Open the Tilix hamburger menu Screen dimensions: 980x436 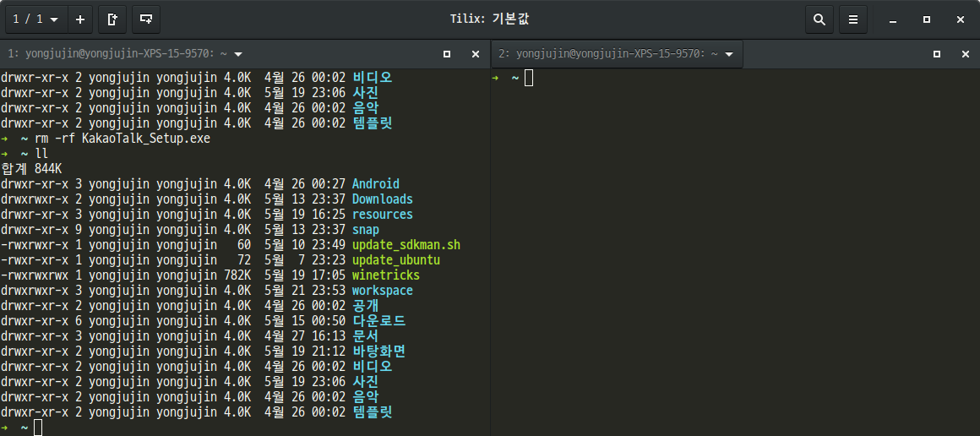pos(853,19)
